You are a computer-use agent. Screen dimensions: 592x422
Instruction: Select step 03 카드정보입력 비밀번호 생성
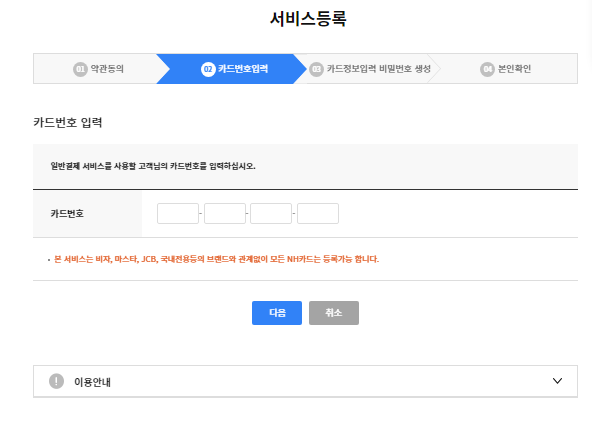coord(370,69)
